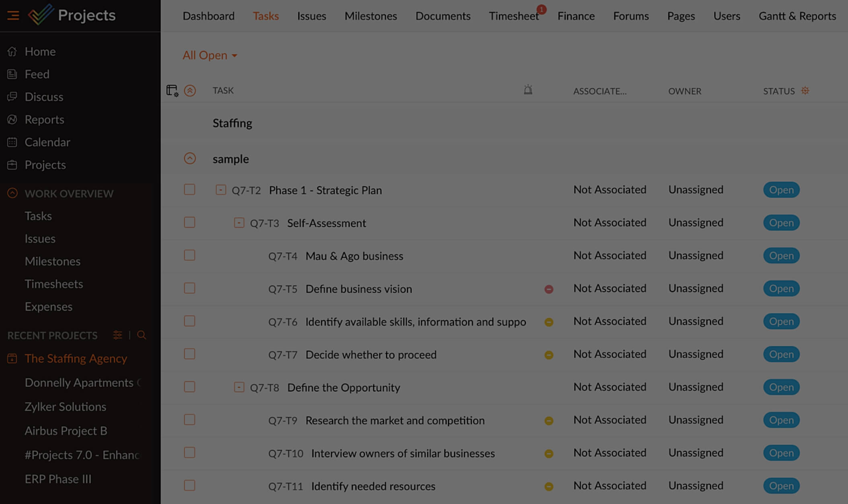Switch to the Issues tab
This screenshot has width=848, height=504.
tap(311, 16)
